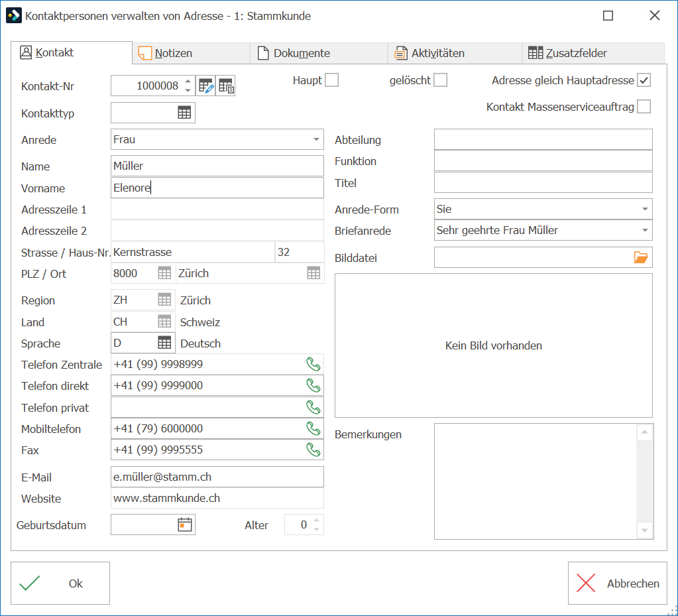Click into the E-Mail field

click(x=217, y=477)
